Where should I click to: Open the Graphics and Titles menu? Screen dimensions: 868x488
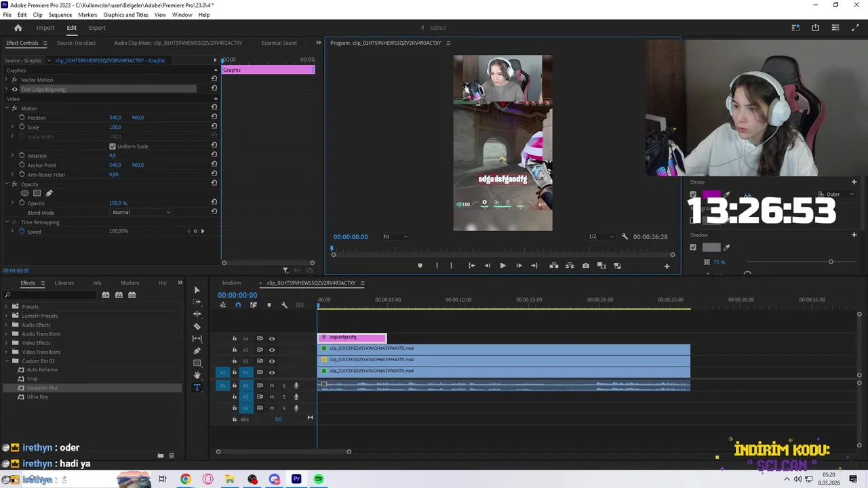[x=125, y=15]
